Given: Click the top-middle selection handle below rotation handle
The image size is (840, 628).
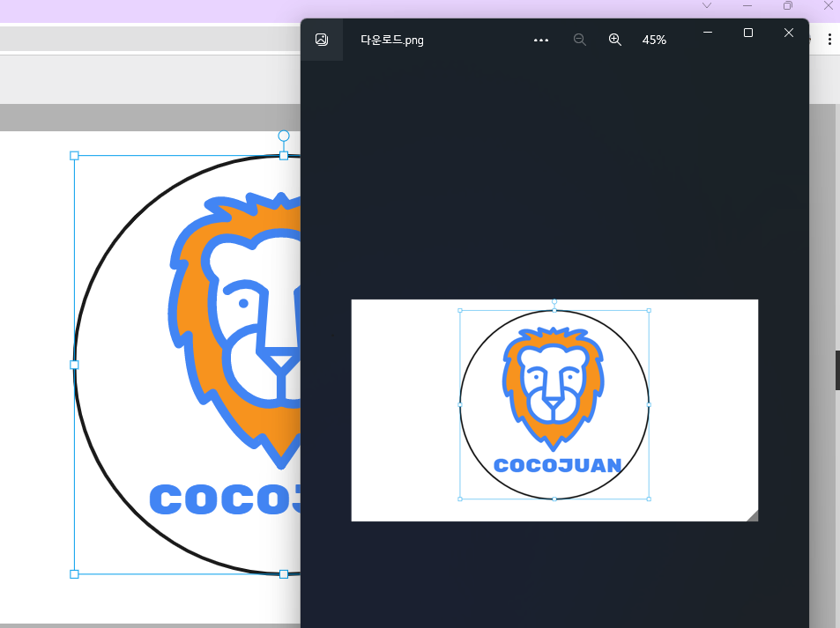Looking at the screenshot, I should 284,156.
